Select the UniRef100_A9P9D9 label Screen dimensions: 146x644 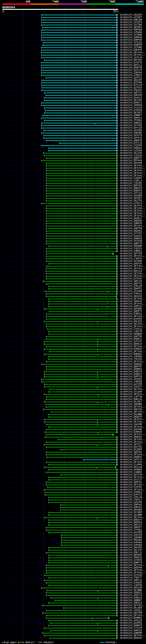(x=131, y=30)
